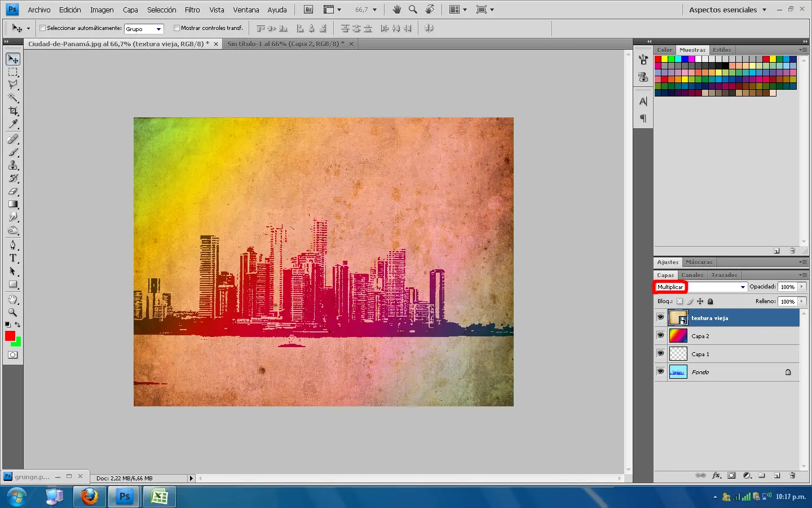Enable Seleccionar automáticamente checkbox
The width and height of the screenshot is (812, 508).
tap(42, 28)
